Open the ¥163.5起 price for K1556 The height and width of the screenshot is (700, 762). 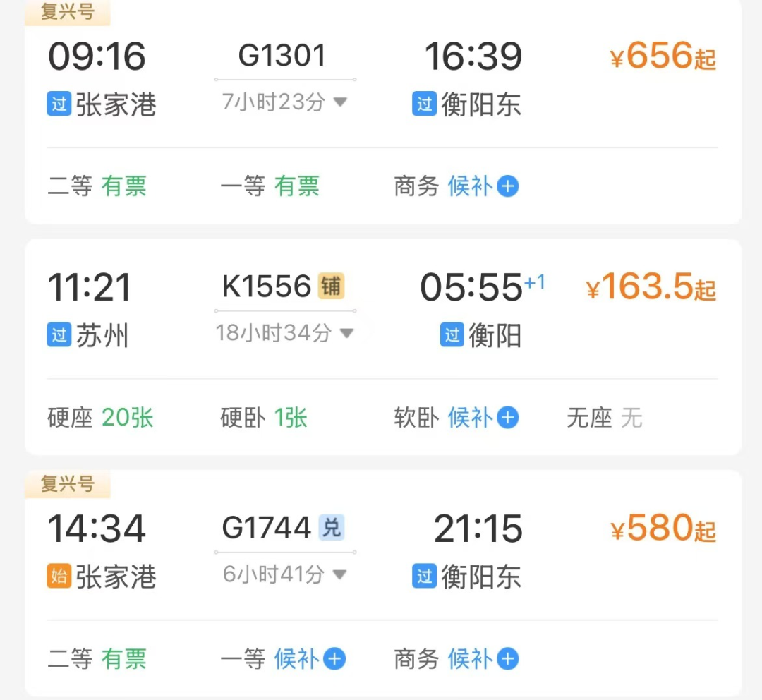(x=651, y=288)
